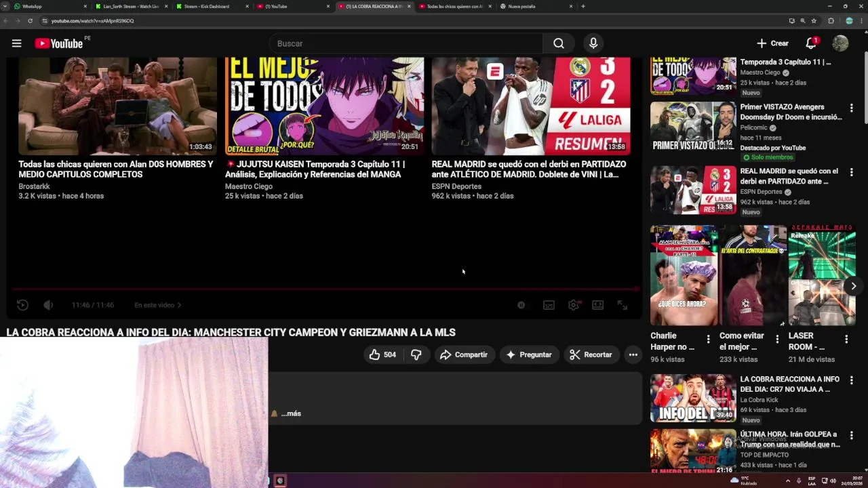Switch to 'Todas las chicas quieren' tab
The height and width of the screenshot is (488, 868).
[x=454, y=6]
